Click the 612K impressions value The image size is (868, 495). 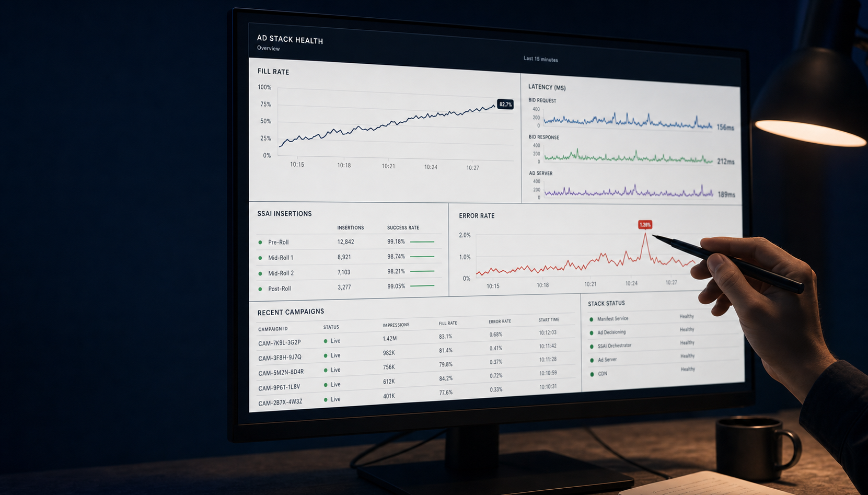(389, 382)
